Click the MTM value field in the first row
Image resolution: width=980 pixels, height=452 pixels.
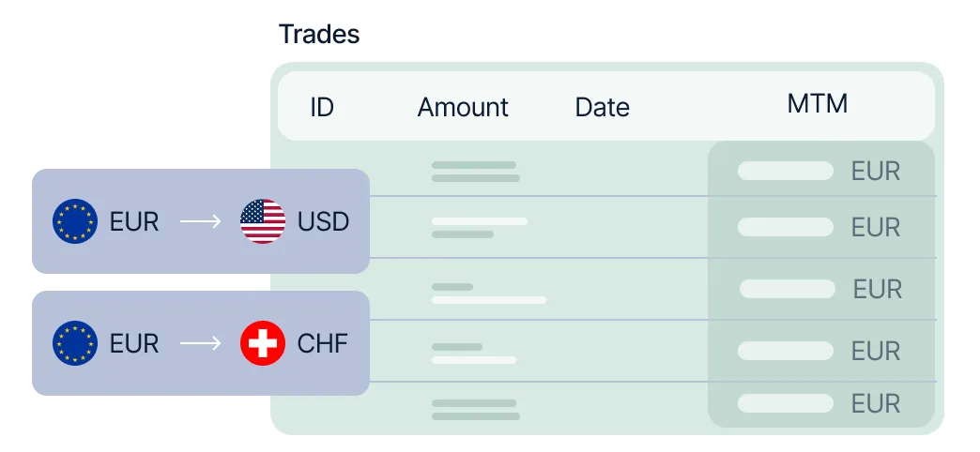786,171
